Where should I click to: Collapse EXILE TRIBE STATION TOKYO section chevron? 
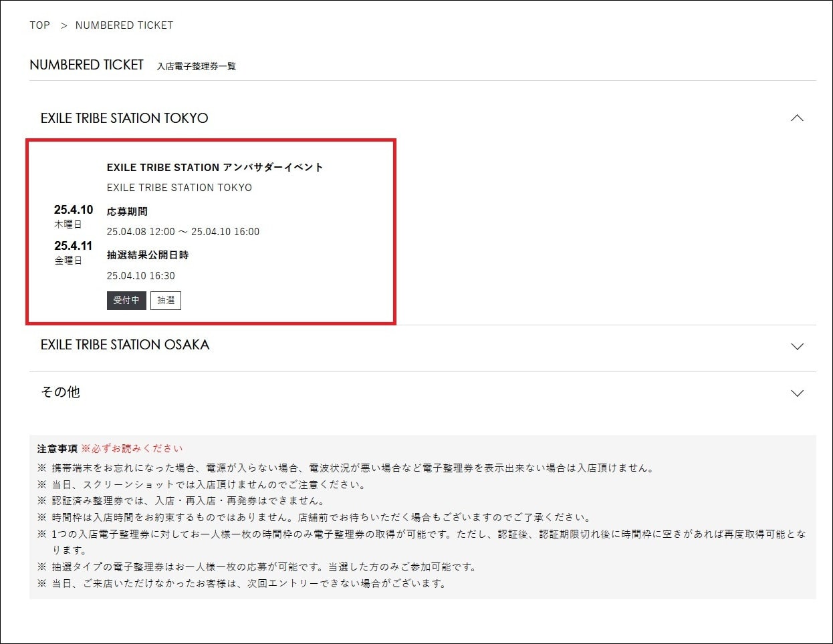coord(797,118)
